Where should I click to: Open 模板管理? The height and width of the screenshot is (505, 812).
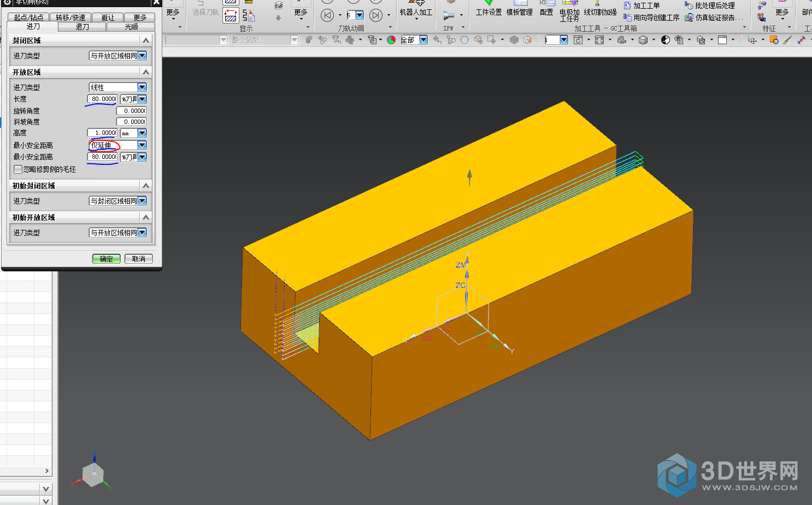(519, 9)
